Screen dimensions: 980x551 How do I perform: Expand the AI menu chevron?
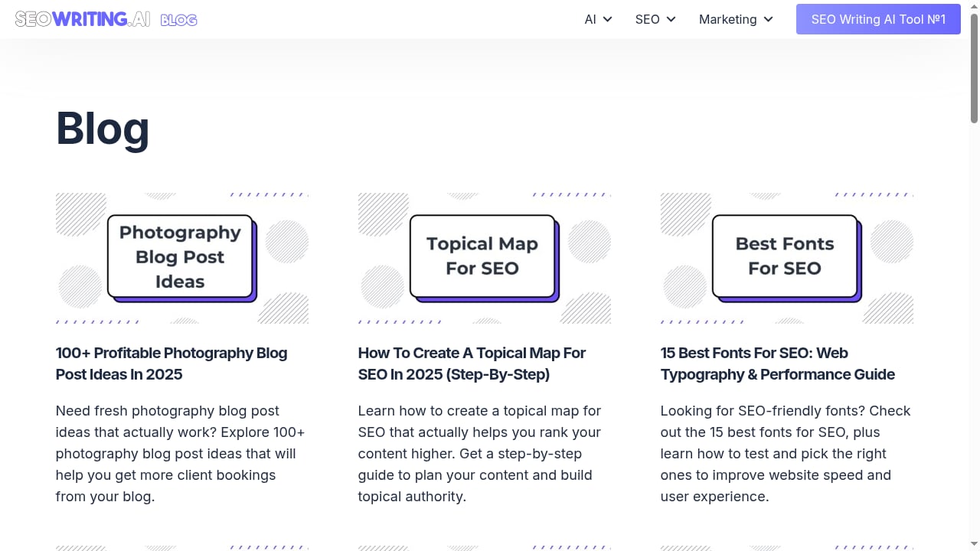608,19
